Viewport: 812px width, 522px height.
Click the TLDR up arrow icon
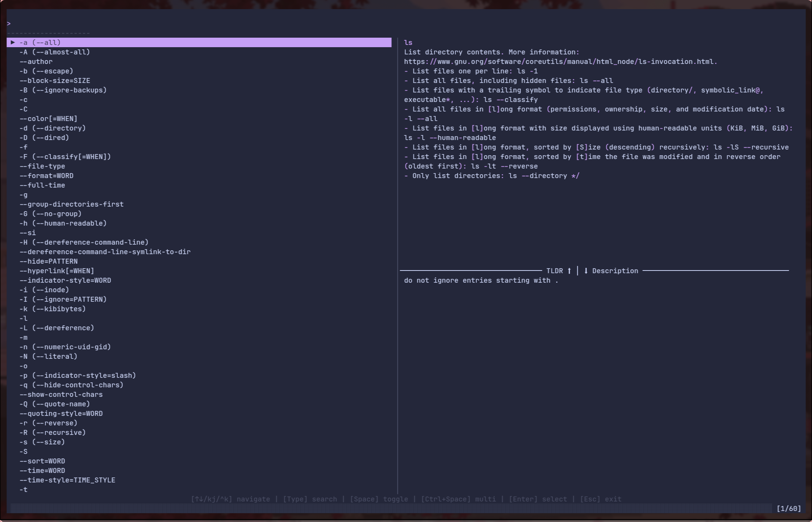click(569, 271)
